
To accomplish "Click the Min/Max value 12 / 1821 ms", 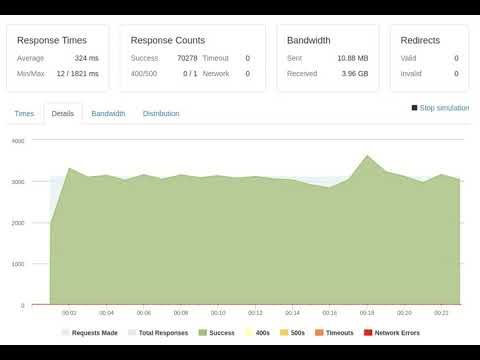I will [x=77, y=74].
